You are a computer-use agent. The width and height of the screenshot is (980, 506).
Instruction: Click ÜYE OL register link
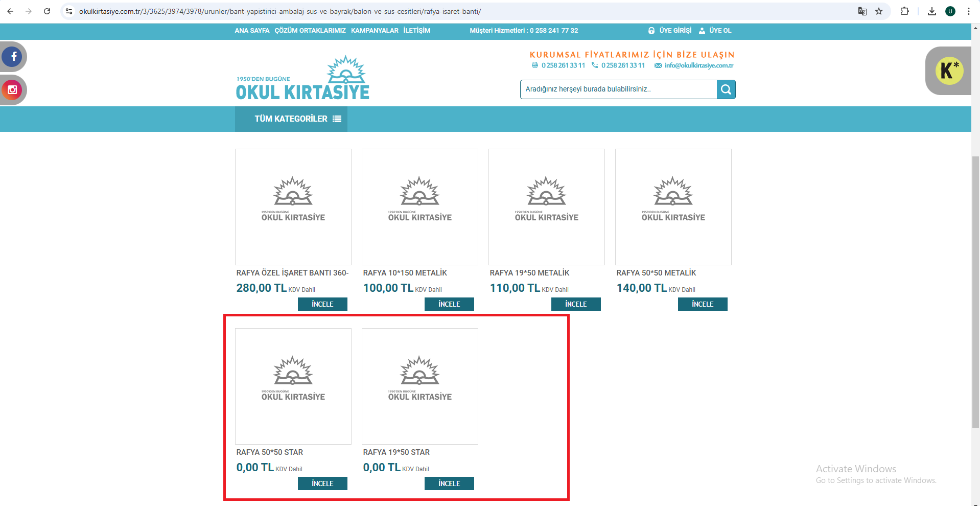pyautogui.click(x=720, y=31)
